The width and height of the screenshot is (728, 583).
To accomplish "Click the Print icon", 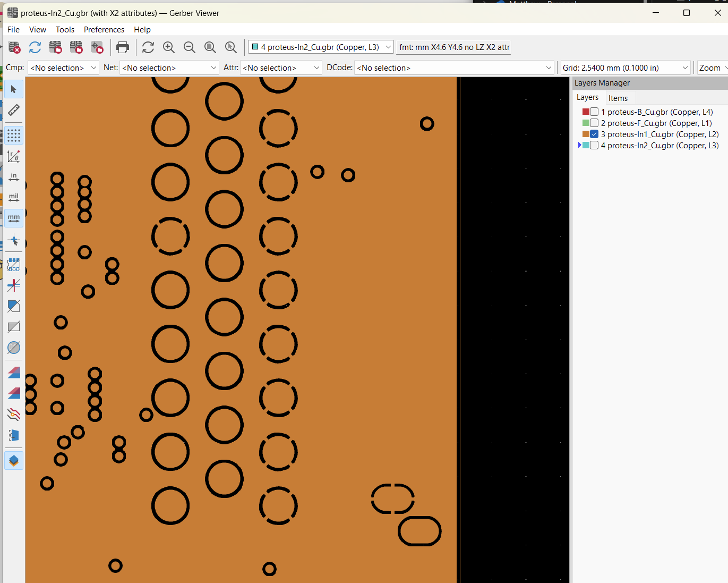I will click(x=123, y=47).
